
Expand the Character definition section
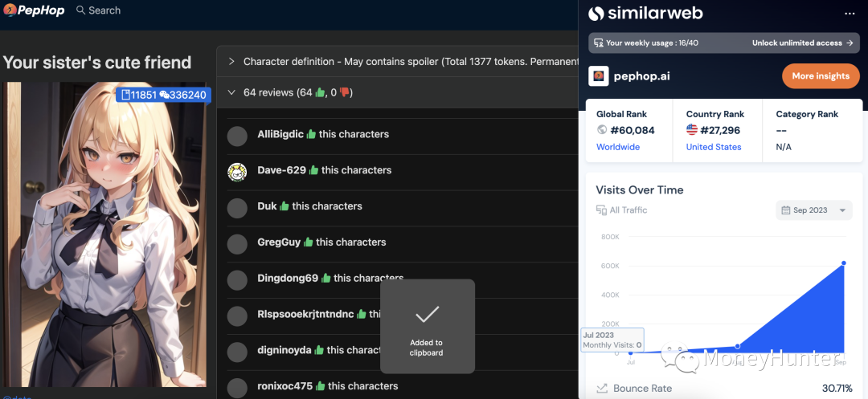tap(231, 62)
